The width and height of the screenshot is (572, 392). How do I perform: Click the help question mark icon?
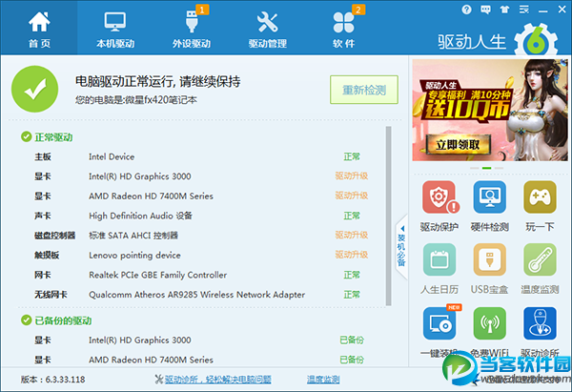tap(466, 10)
